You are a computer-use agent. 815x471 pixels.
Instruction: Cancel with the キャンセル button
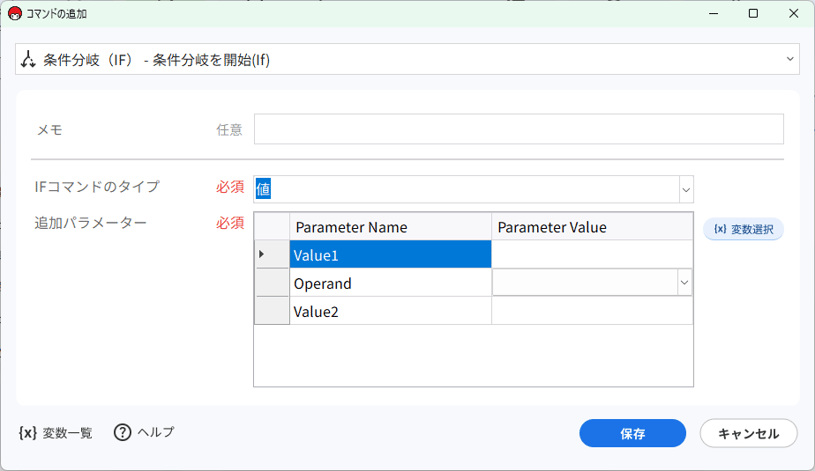(x=748, y=433)
